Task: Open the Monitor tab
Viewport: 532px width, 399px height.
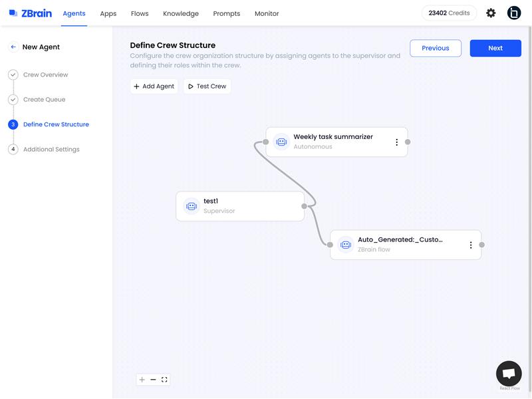Action: coord(267,13)
